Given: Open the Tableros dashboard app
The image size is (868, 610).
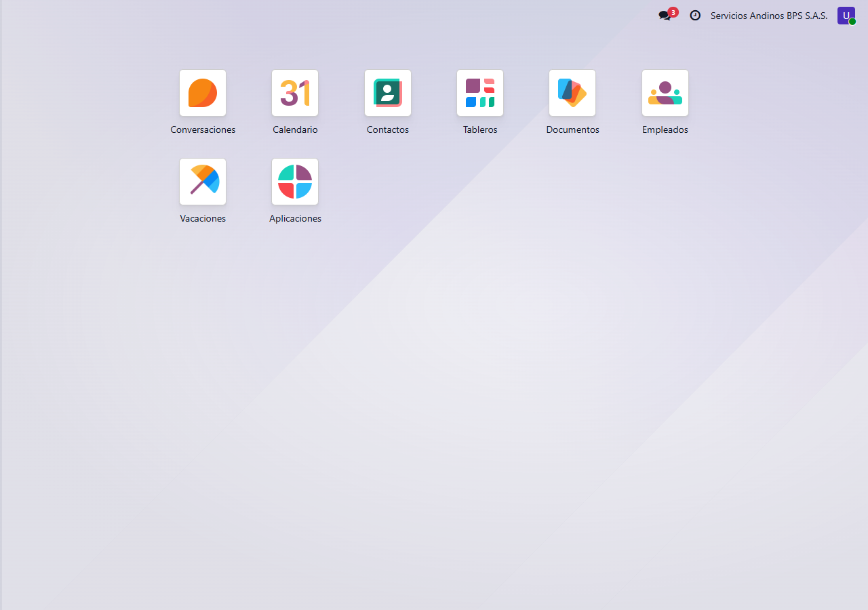Looking at the screenshot, I should [x=480, y=93].
